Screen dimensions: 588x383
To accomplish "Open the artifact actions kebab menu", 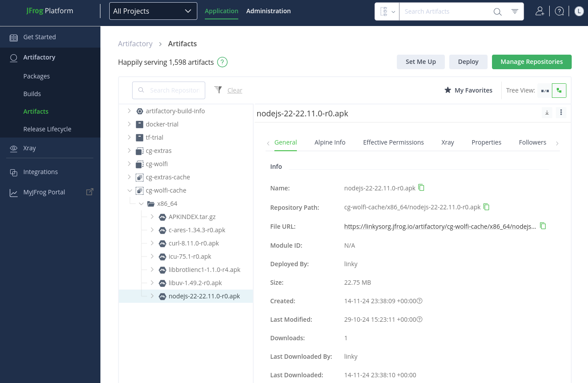I will 561,113.
